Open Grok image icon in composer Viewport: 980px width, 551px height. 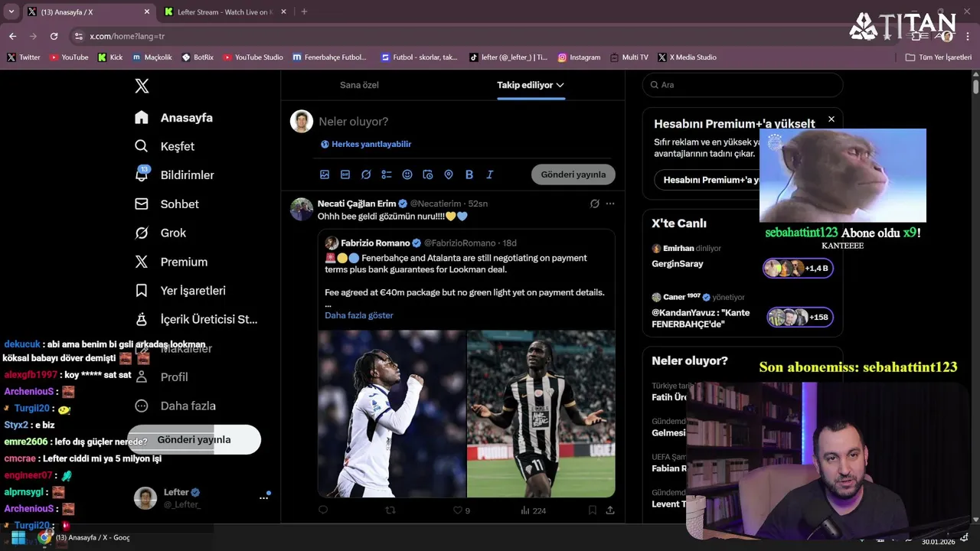pyautogui.click(x=366, y=174)
